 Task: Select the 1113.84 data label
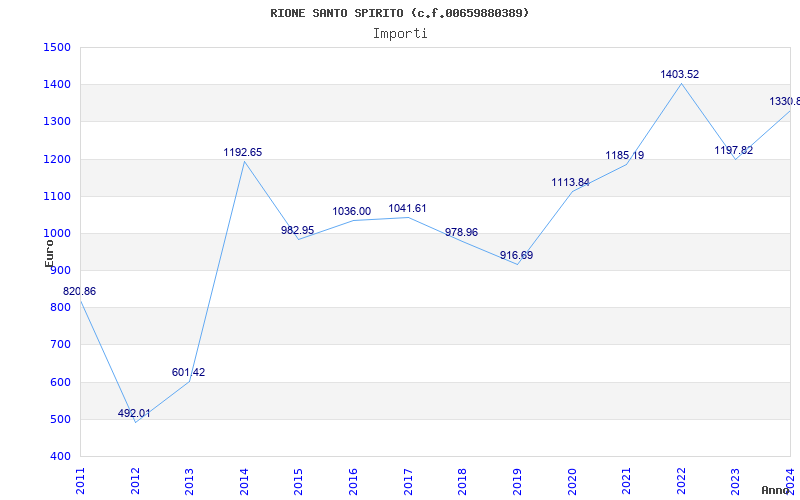(x=570, y=182)
